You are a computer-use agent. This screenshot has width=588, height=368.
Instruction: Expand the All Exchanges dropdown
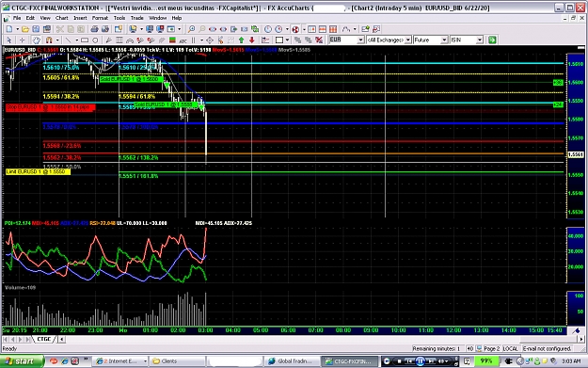click(408, 40)
